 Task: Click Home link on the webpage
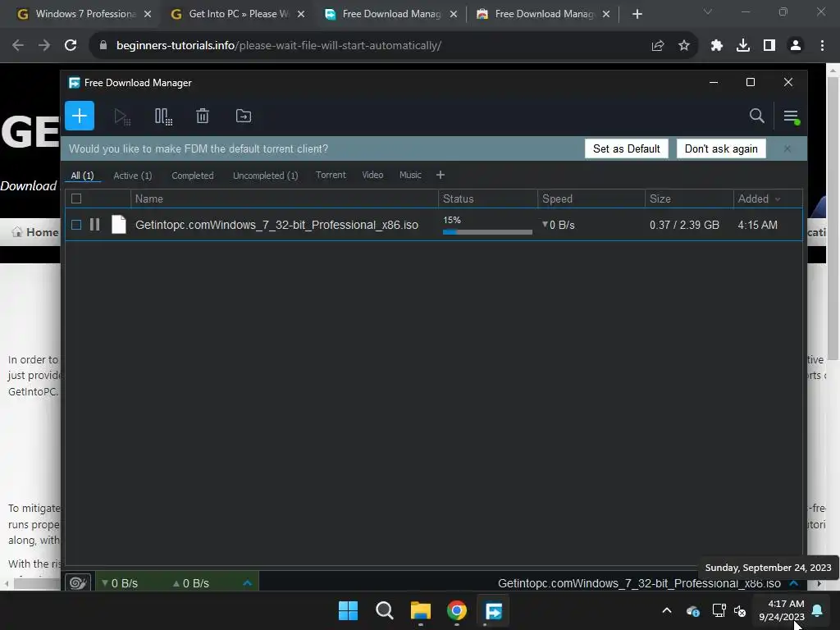point(36,232)
